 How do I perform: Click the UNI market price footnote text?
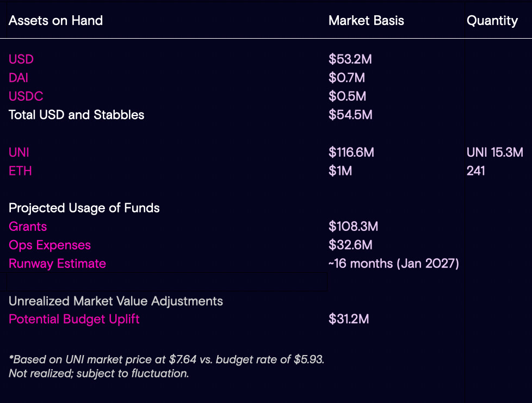(x=166, y=360)
